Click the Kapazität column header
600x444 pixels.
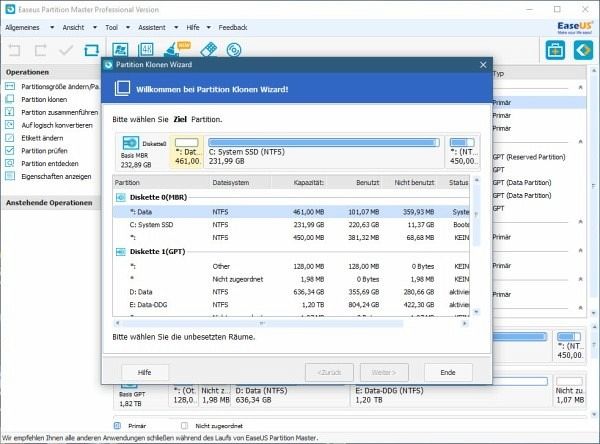[309, 182]
